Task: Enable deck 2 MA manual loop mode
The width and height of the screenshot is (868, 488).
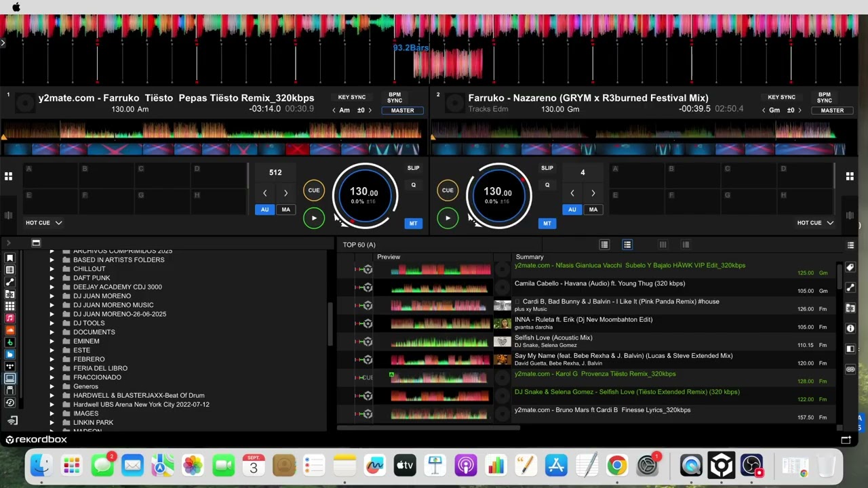Action: [x=593, y=209]
